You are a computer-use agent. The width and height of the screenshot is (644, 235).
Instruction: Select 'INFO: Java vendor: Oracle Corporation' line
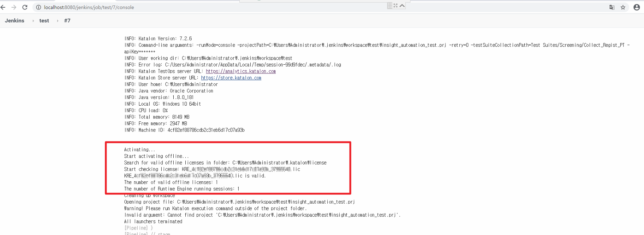click(x=169, y=91)
